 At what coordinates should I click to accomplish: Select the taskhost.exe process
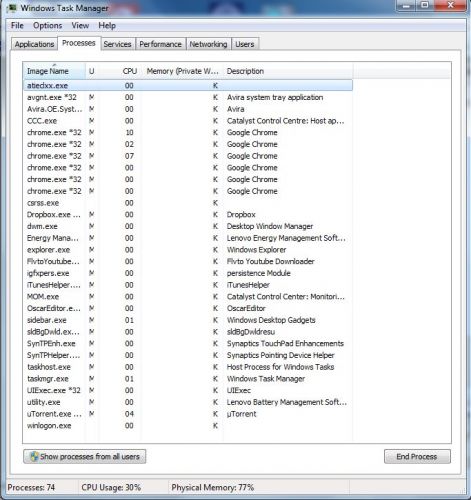[188, 367]
